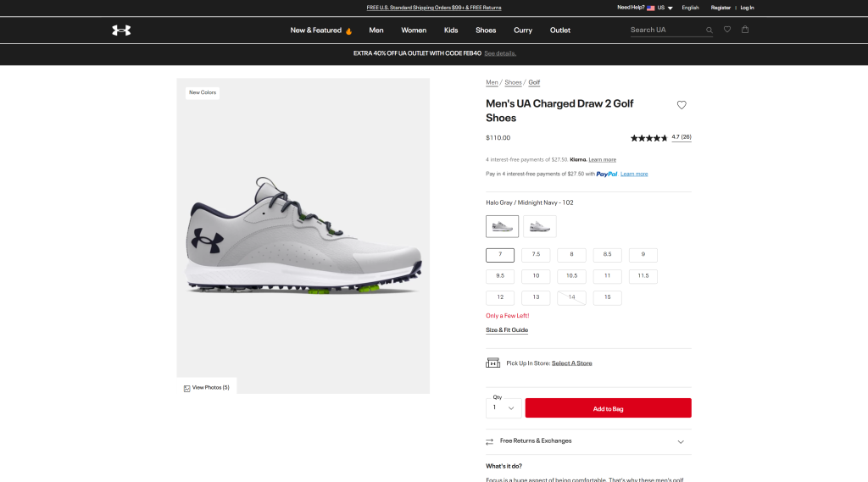Select size 10
868x482 pixels.
pyautogui.click(x=536, y=276)
